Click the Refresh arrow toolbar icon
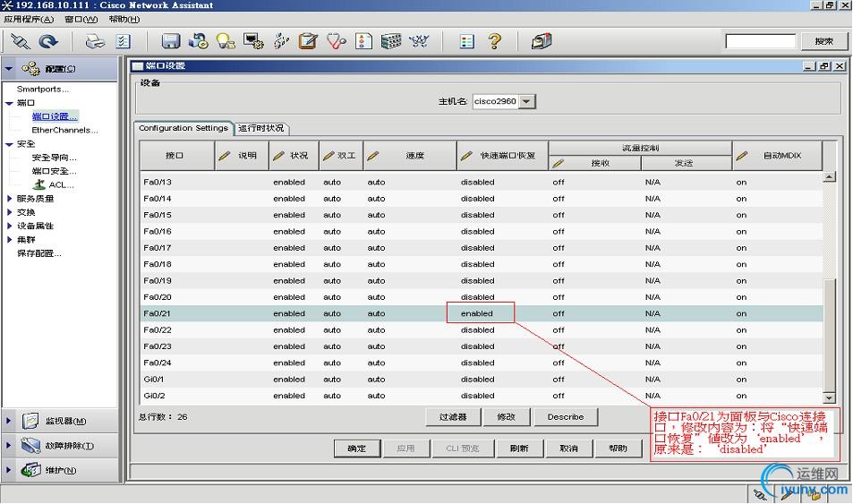 pyautogui.click(x=48, y=41)
